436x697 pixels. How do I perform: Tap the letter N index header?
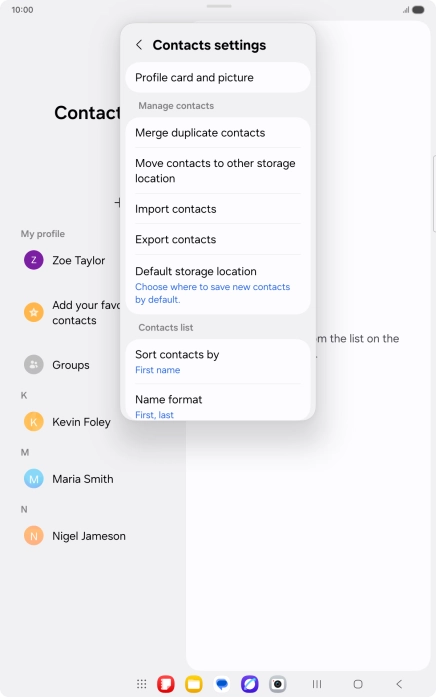[x=24, y=509]
